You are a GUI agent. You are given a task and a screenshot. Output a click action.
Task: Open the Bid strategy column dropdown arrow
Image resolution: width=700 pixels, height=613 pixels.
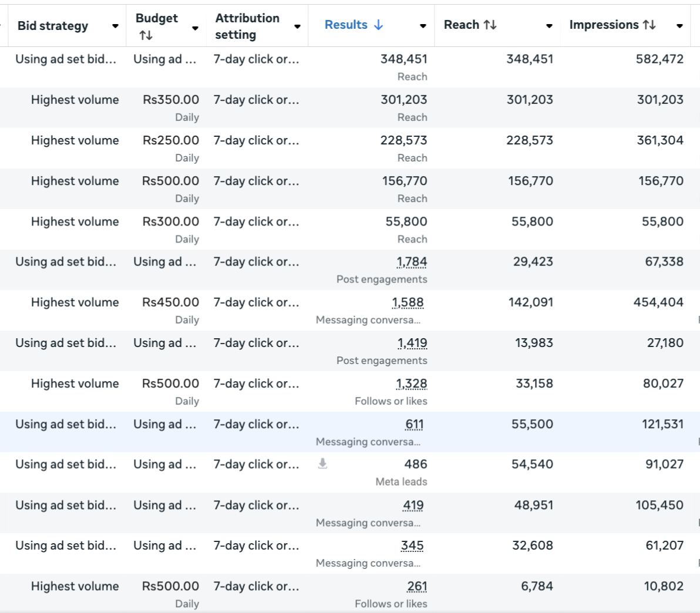[x=115, y=26]
